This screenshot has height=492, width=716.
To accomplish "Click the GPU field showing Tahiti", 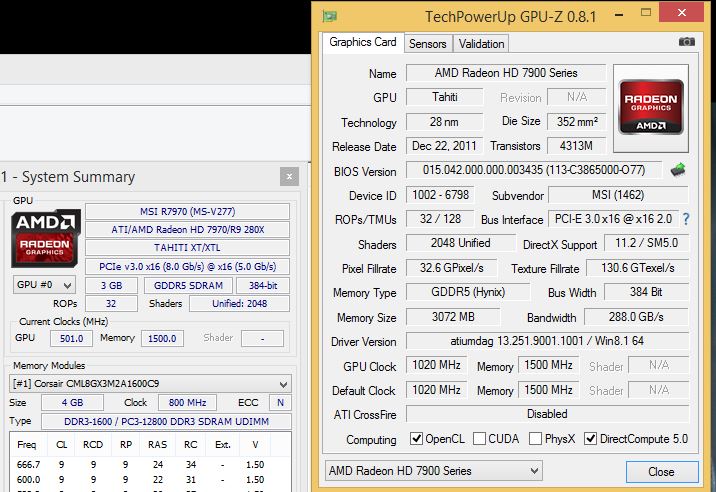I will coord(445,97).
